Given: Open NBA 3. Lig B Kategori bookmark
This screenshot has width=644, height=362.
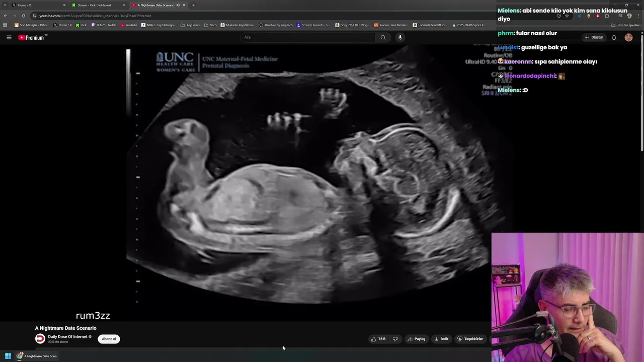Looking at the screenshot, I should click(158, 25).
